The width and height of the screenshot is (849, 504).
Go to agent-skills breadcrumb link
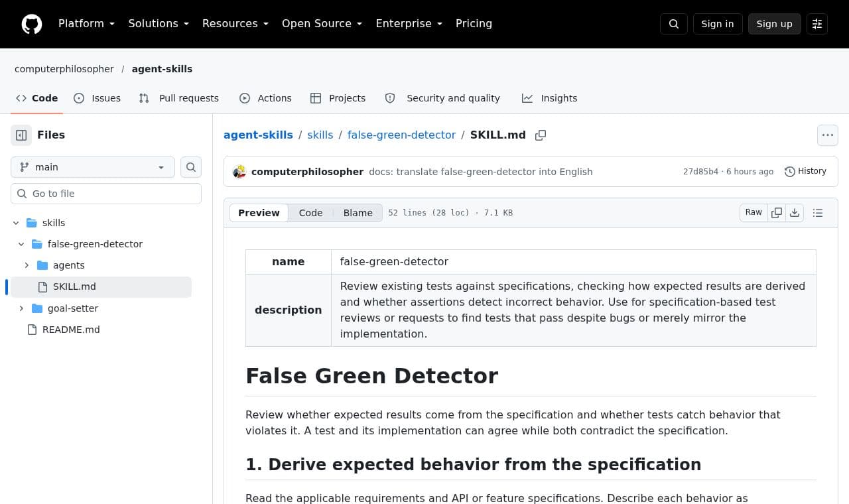tap(258, 135)
